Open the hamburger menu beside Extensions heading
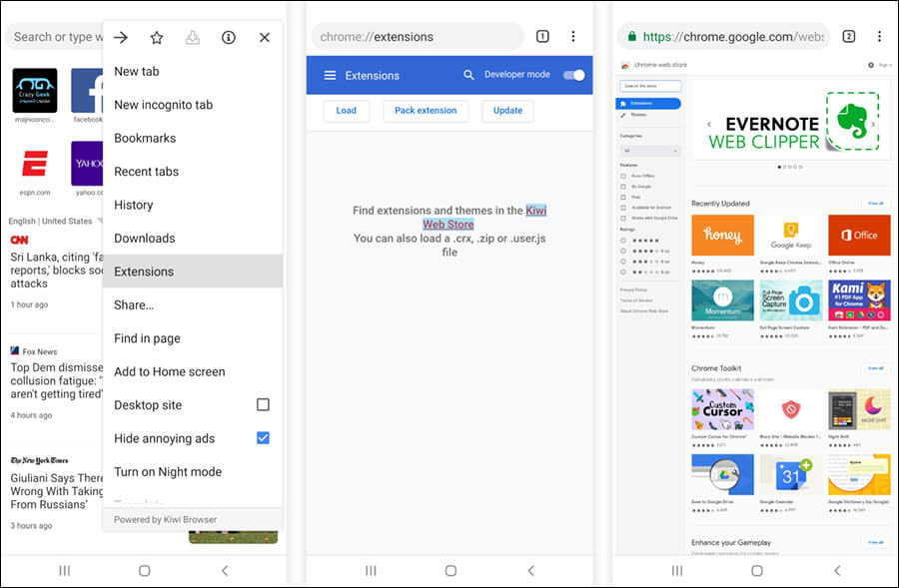The width and height of the screenshot is (899, 588). 330,75
